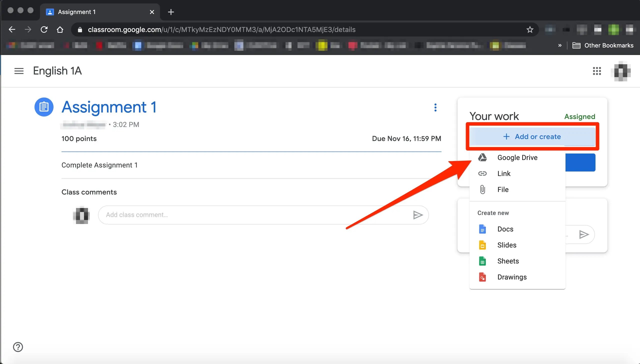Create a new Docs document
Screen dimensions: 640x364
click(505, 229)
